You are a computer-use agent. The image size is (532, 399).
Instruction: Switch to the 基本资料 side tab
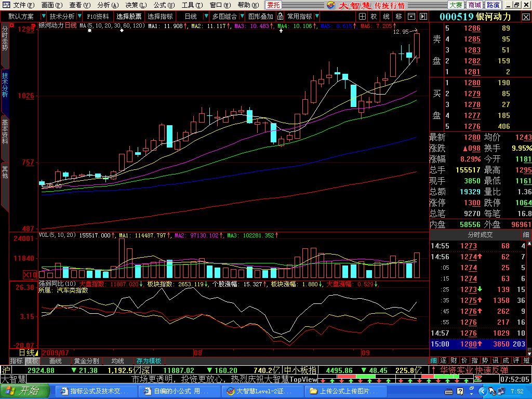(x=5, y=132)
